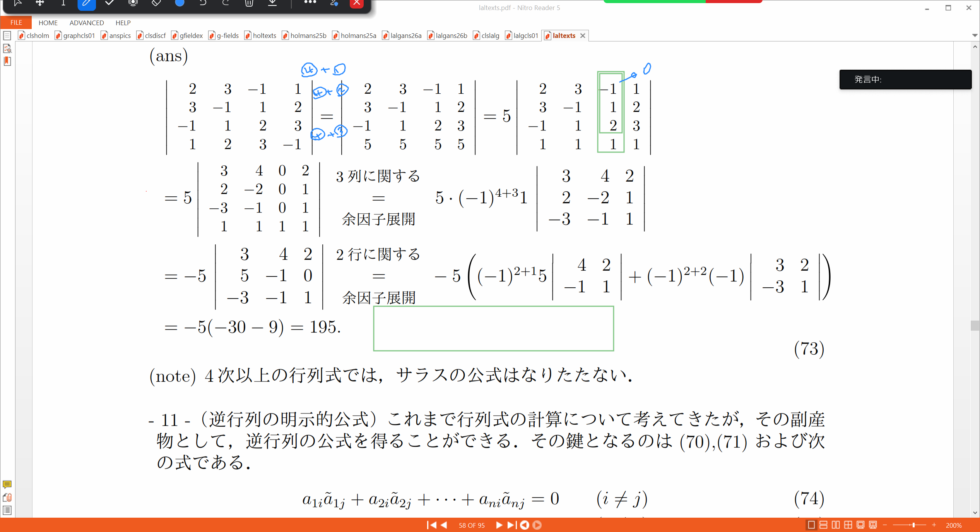Switch to the holtexts document tab

(x=261, y=36)
